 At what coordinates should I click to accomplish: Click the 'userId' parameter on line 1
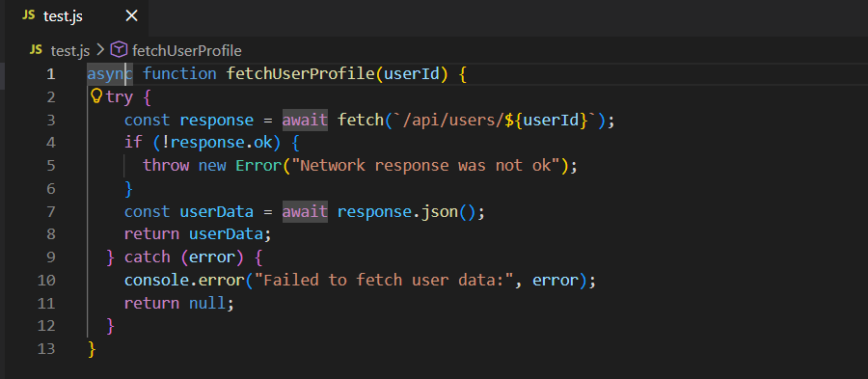(x=412, y=73)
